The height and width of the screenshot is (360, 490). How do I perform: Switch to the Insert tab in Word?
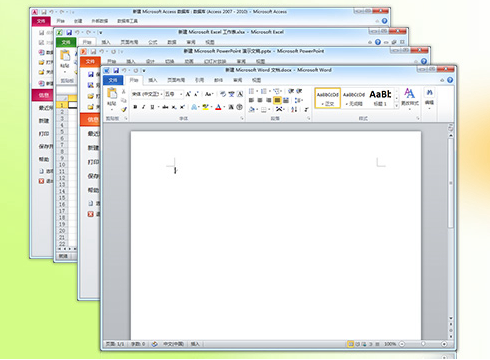pyautogui.click(x=153, y=80)
